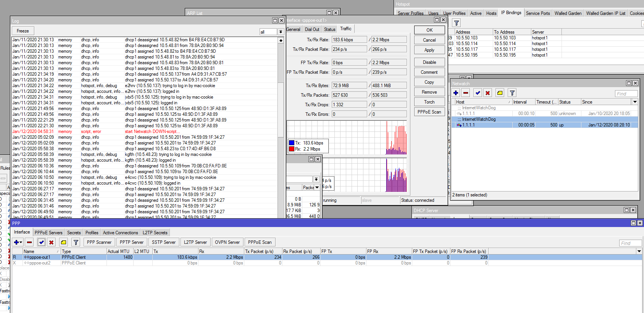This screenshot has width=644, height=313.
Task: Open column selector dropdown in Netwatch table
Action: pos(635,102)
